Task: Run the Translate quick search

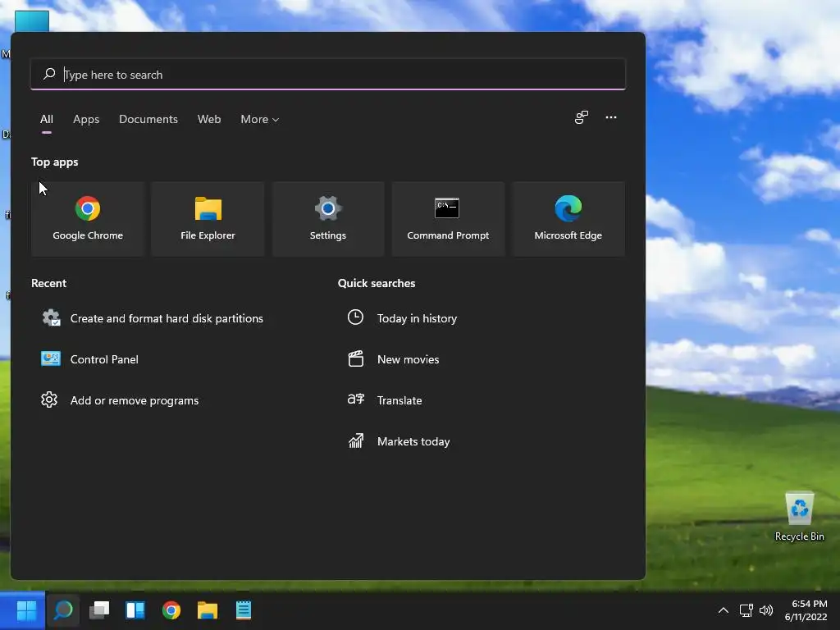Action: click(x=399, y=400)
